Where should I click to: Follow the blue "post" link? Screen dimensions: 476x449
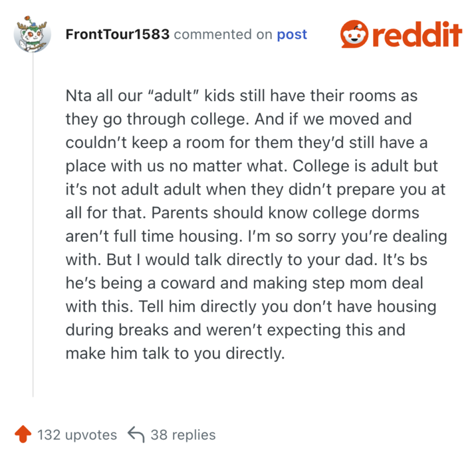coord(292,35)
